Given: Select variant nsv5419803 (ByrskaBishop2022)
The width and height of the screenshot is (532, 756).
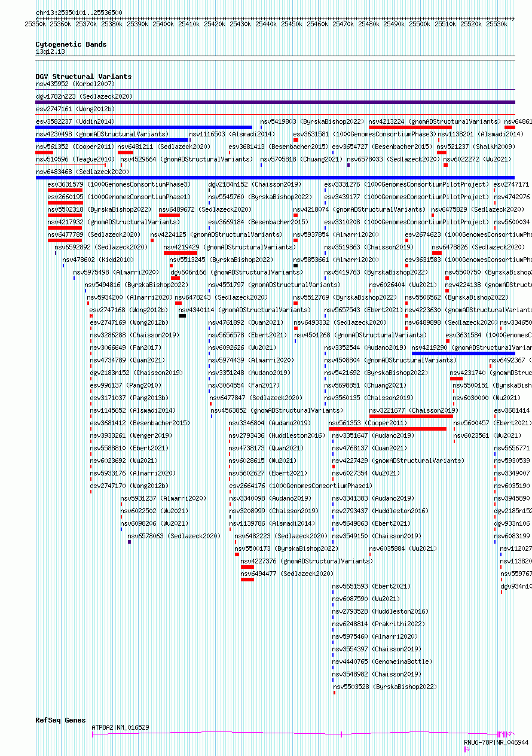Looking at the screenshot, I should [x=312, y=122].
